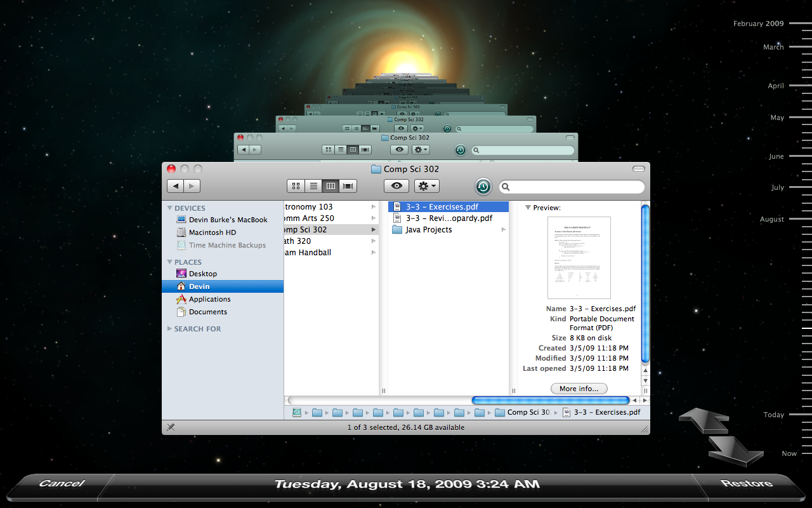Expand the omm Arts 250 folder row
812x508 pixels.
coord(331,218)
